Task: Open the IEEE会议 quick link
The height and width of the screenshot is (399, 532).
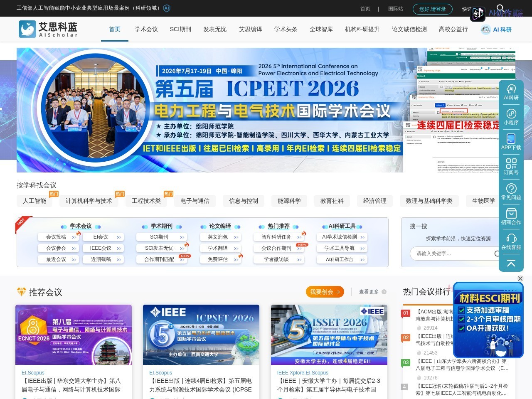Action: [x=103, y=248]
